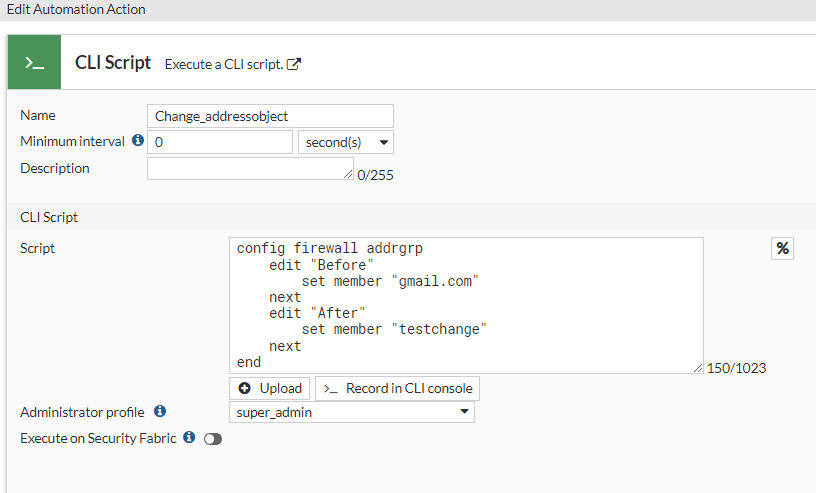Focus the Minimum interval number field
The image size is (816, 493).
point(220,142)
